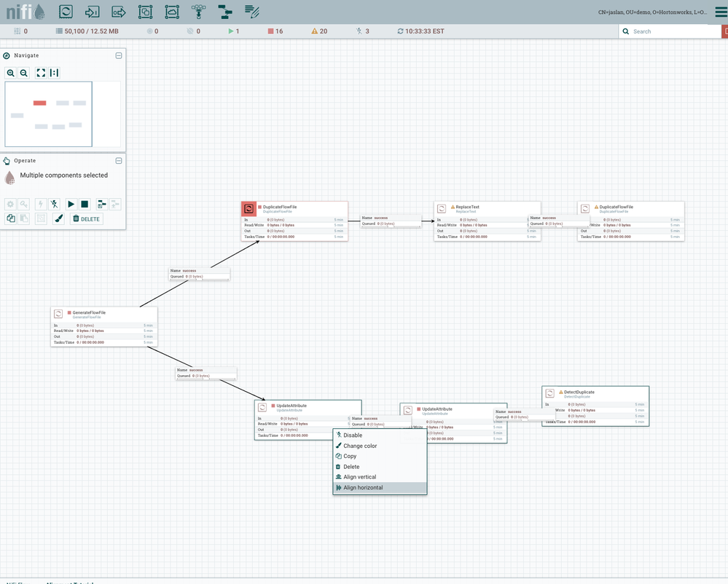
Task: Collapse the Operate panel
Action: click(x=119, y=161)
